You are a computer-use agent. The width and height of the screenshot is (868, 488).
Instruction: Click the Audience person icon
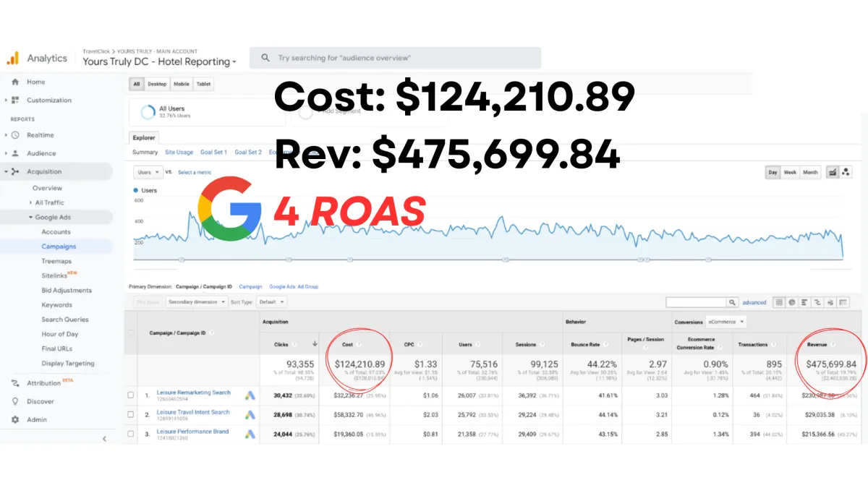tap(15, 153)
